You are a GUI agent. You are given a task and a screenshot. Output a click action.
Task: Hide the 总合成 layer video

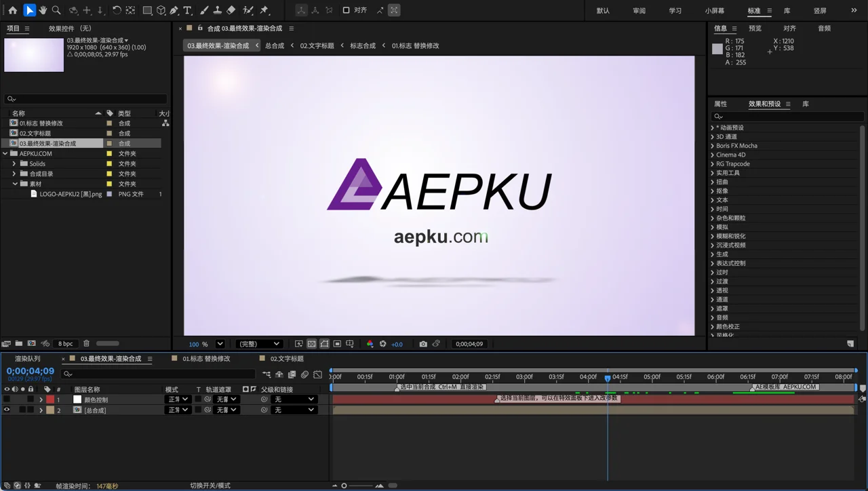(7, 410)
